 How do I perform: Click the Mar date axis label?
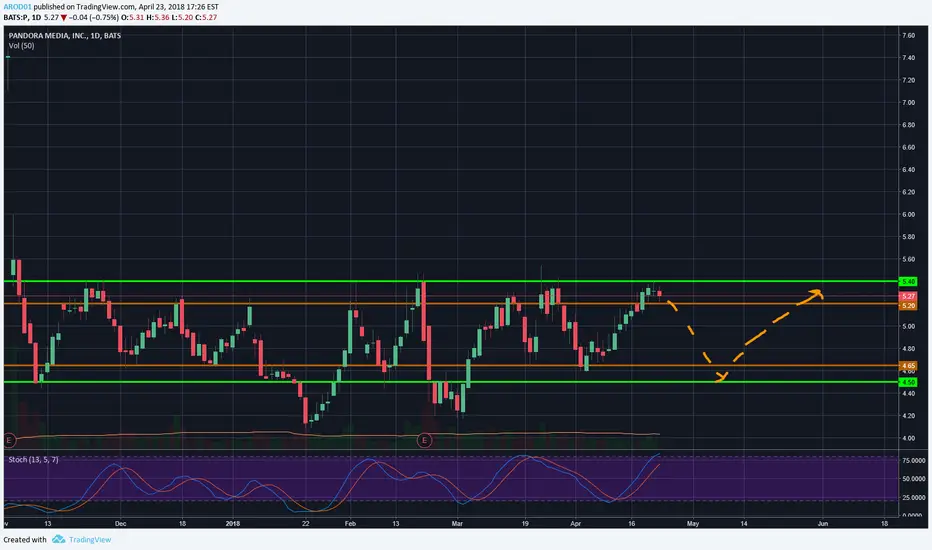[457, 524]
